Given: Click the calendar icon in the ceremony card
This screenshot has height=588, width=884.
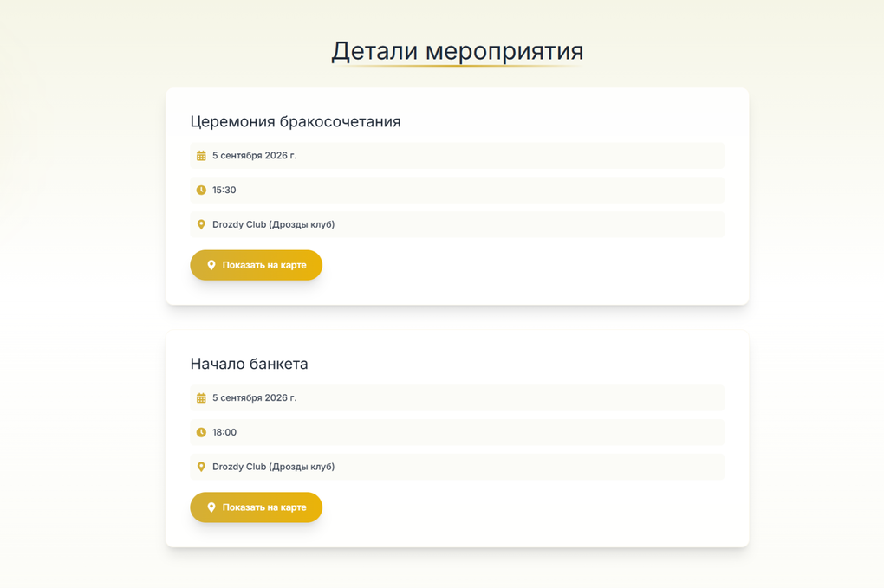Looking at the screenshot, I should click(201, 156).
